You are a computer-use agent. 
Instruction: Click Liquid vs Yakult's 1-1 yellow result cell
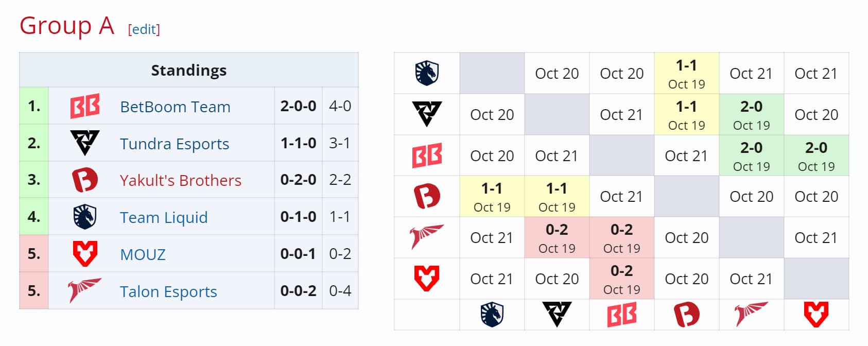tap(686, 73)
